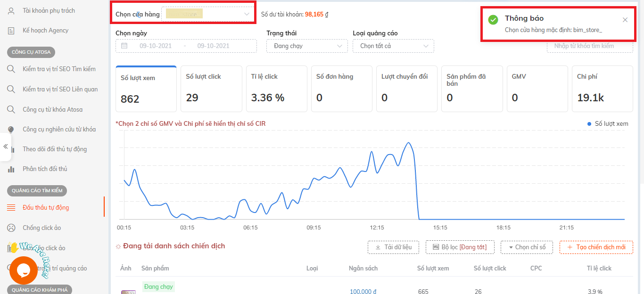
Task: Click the Tải dữ liệu download button
Action: point(393,247)
